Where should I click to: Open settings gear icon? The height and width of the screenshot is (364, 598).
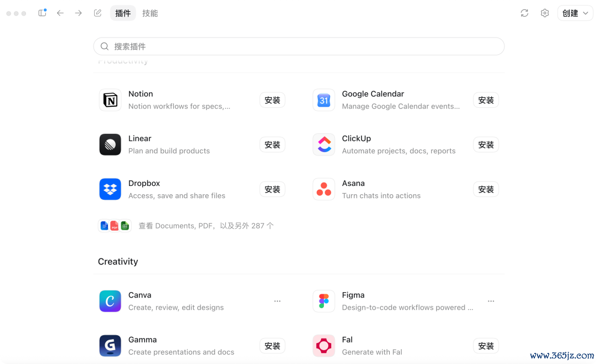pos(545,13)
